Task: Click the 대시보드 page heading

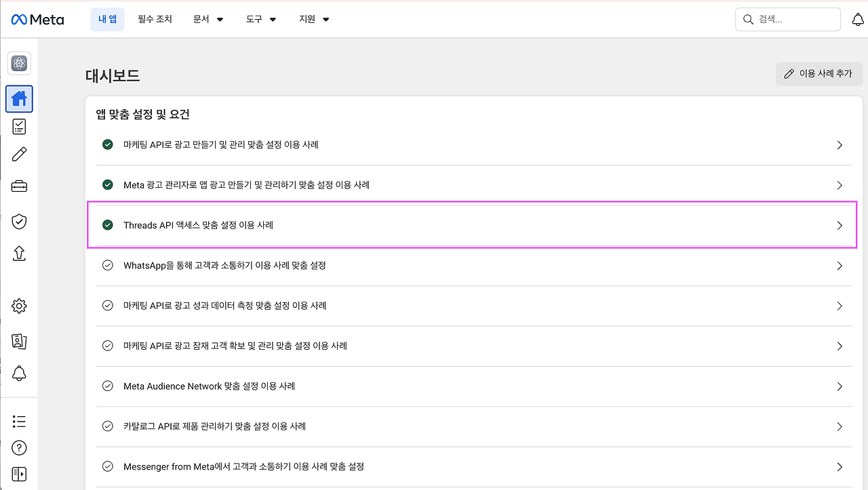Action: [113, 75]
